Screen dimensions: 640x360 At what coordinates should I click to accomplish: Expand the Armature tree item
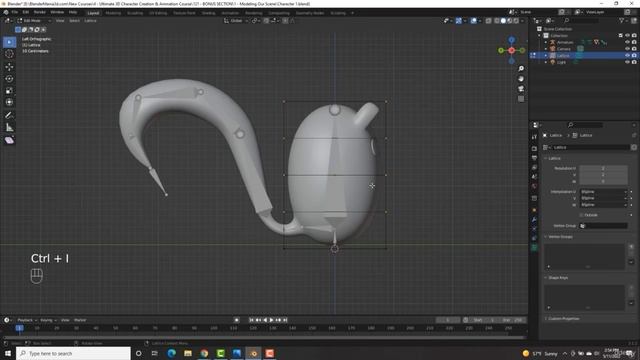click(x=546, y=42)
